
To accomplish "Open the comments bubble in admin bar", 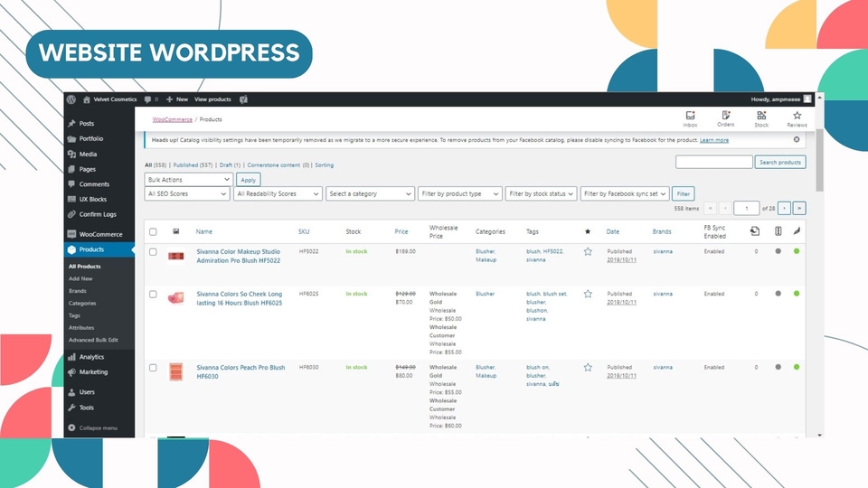I will (147, 99).
